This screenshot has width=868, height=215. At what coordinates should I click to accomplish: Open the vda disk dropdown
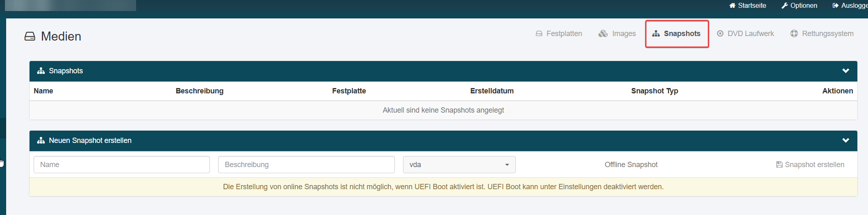[x=459, y=165]
